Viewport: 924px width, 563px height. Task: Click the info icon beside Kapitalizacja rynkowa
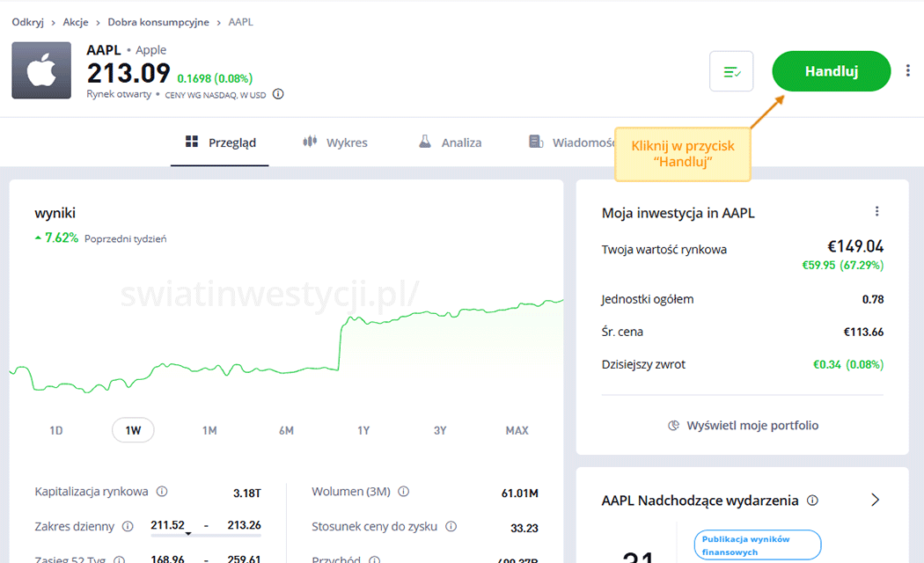(161, 491)
